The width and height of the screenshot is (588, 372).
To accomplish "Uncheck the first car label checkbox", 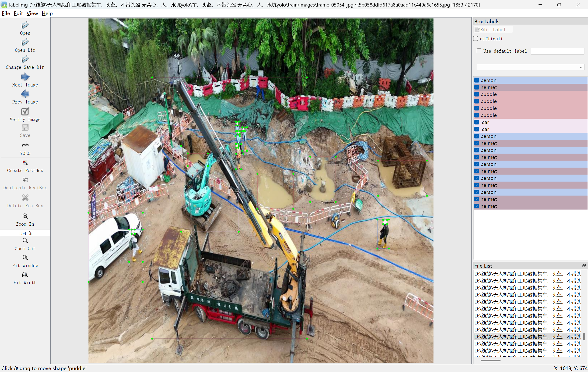I will click(x=477, y=122).
